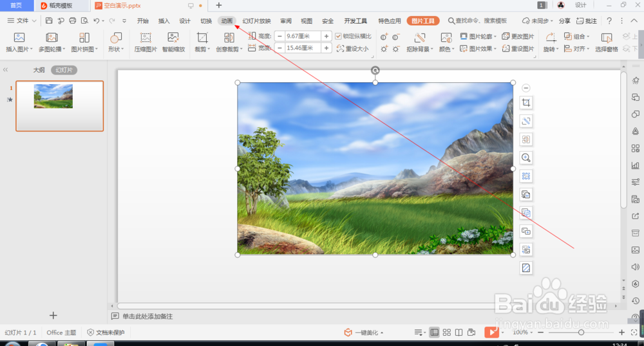
Task: Open the 对齐 align dropdown
Action: pyautogui.click(x=576, y=48)
